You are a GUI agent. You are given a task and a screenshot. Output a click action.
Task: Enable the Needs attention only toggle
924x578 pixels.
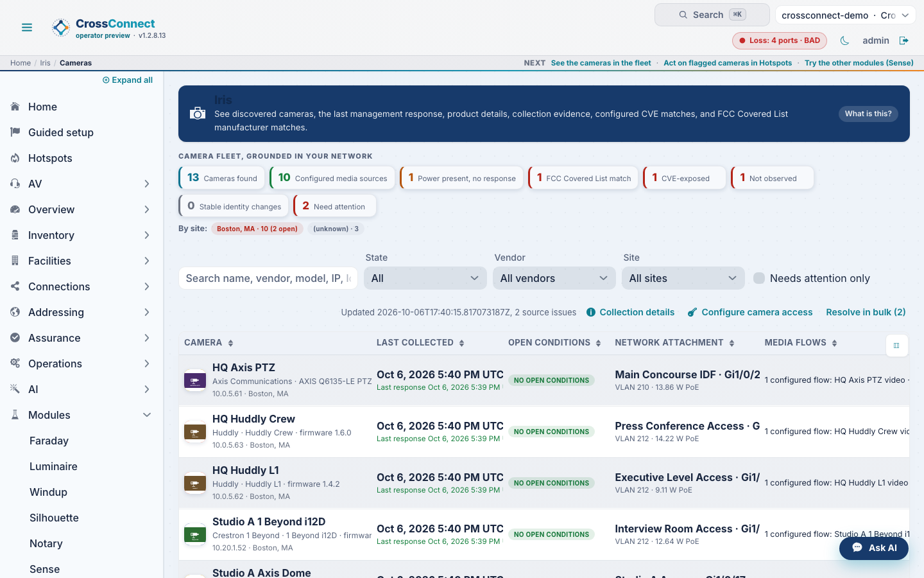[x=759, y=278]
